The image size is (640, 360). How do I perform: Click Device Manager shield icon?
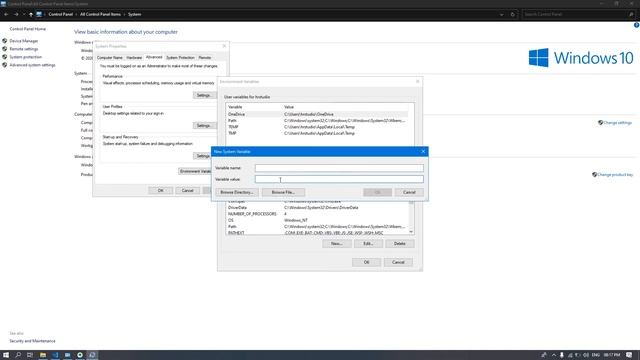(x=5, y=41)
